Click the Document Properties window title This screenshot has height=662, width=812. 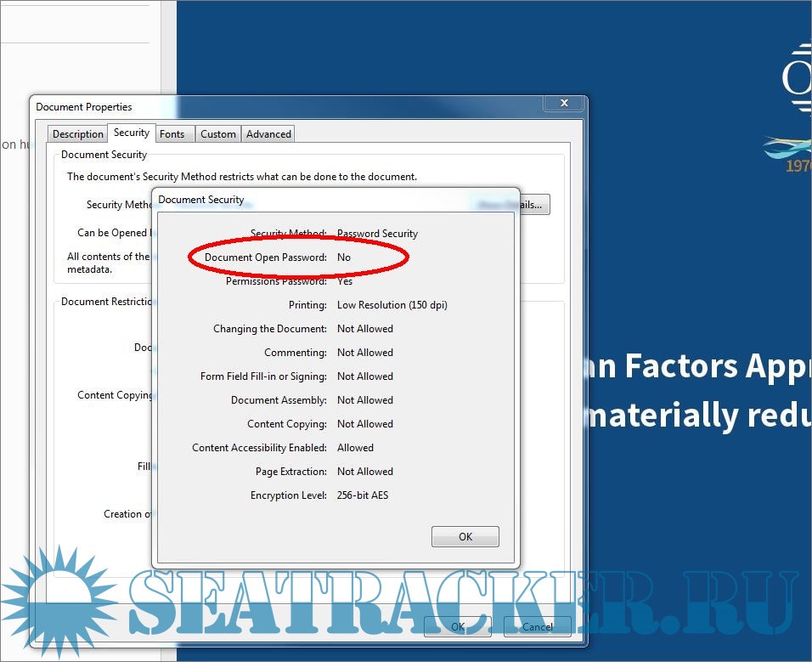(x=84, y=107)
